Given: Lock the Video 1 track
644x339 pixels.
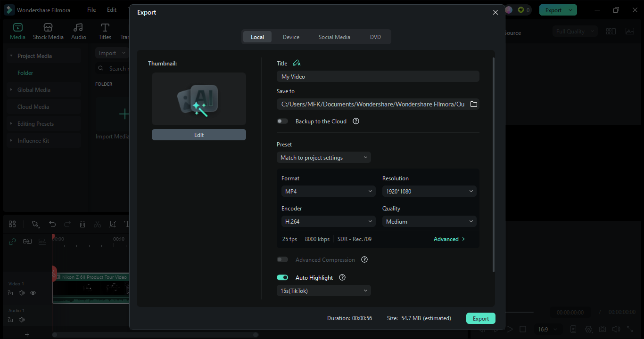Looking at the screenshot, I should (x=10, y=293).
